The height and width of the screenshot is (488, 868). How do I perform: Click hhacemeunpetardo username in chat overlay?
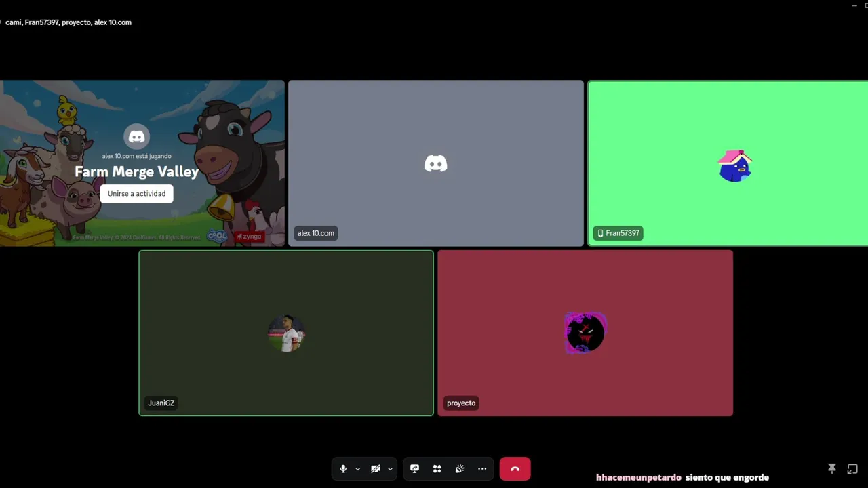point(639,477)
